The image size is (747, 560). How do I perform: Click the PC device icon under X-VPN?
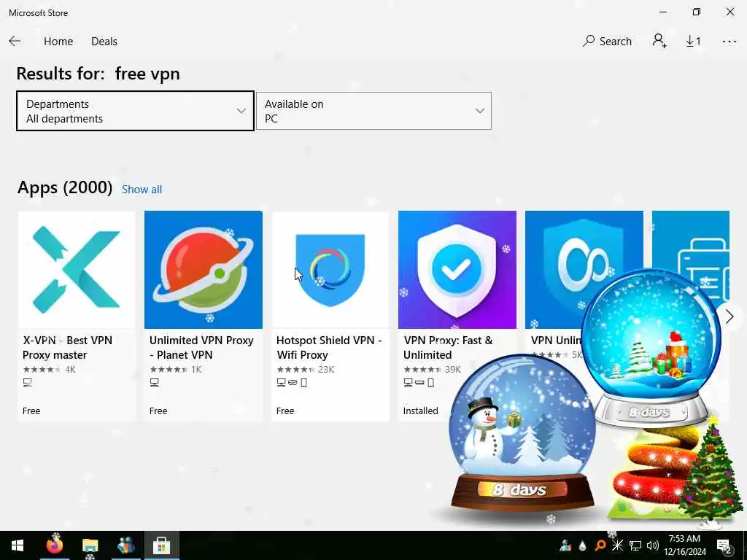28,382
